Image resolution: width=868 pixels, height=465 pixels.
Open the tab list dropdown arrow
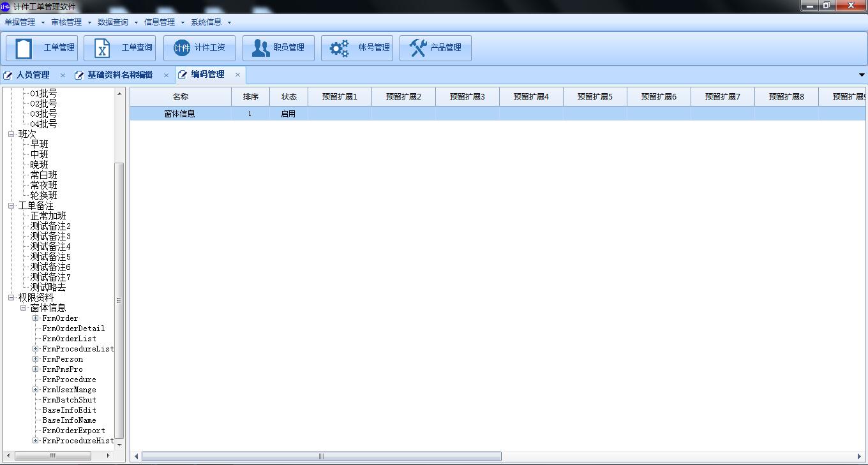tap(862, 75)
